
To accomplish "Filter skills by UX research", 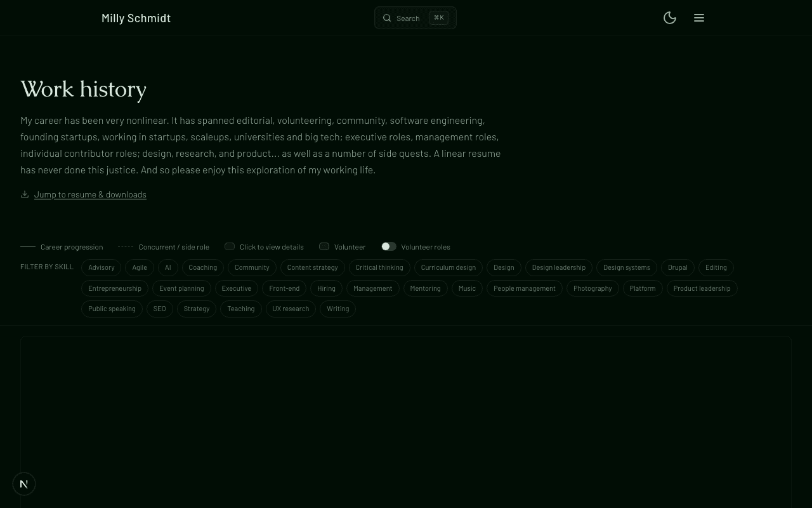I will coord(291,309).
